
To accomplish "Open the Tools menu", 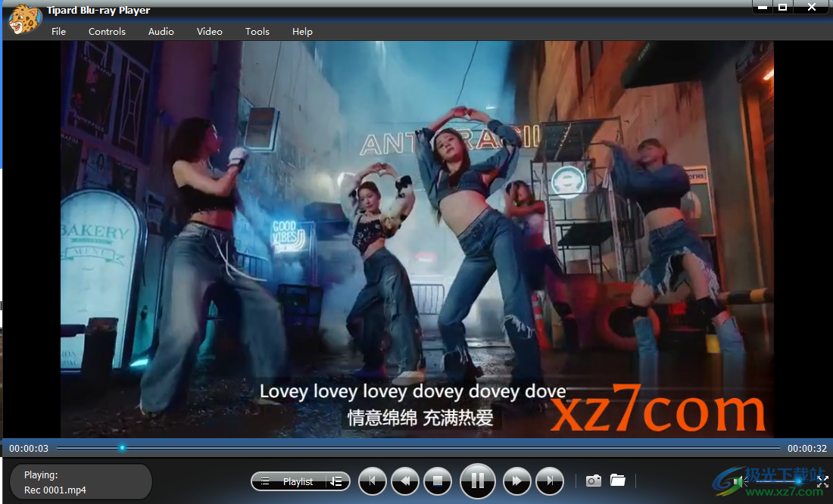I will [257, 31].
